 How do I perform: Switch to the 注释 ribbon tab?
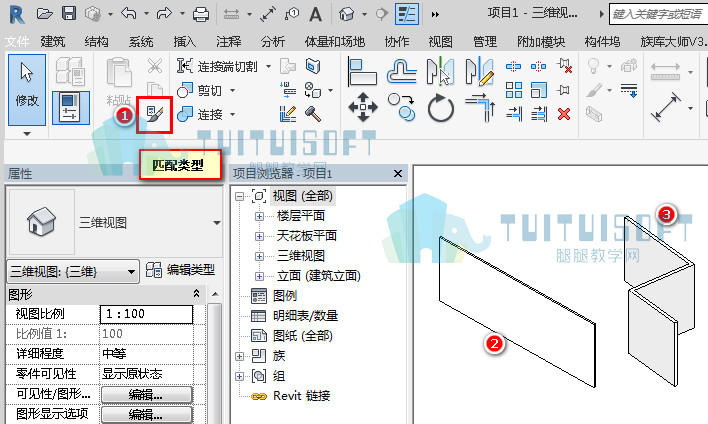[228, 42]
